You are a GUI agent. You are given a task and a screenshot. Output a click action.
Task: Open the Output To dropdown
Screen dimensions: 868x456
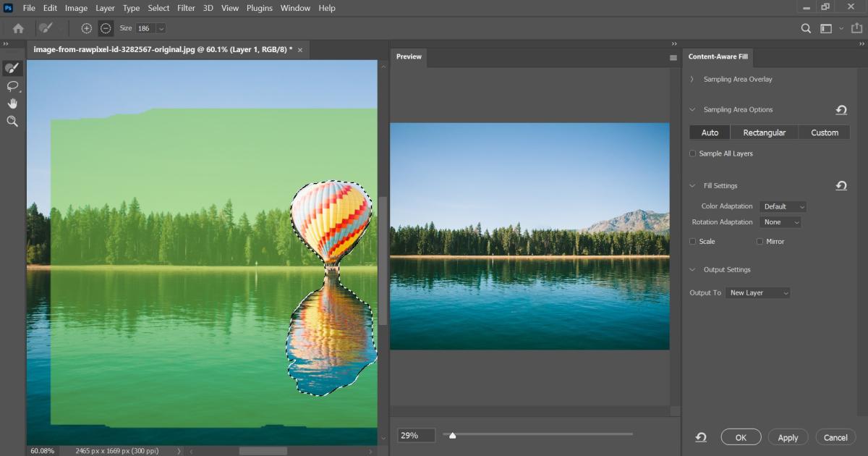click(x=758, y=293)
